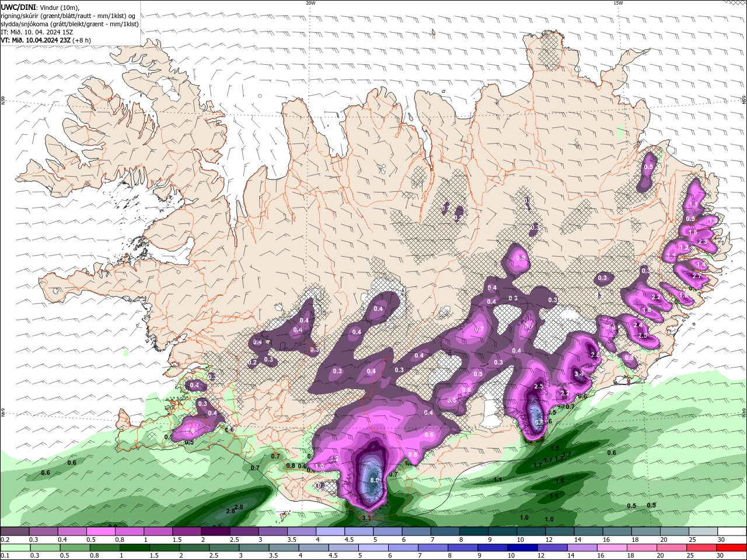Pick lower legend swatch between 5 and 6

373,548
